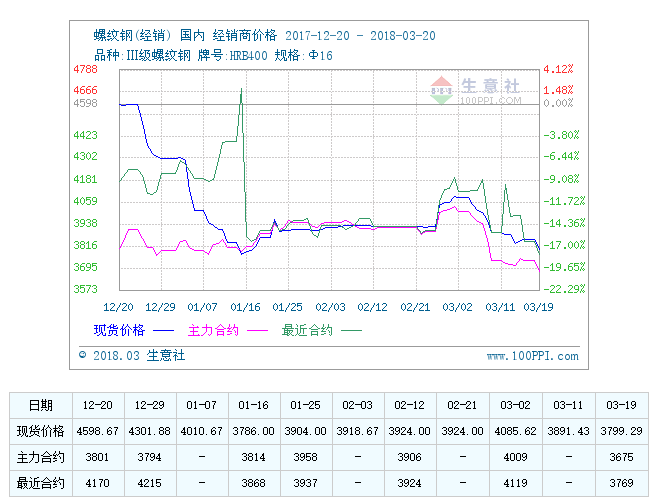The height and width of the screenshot is (500, 652).
Task: Click the green line marker beside 最近合约
Action: pos(352,330)
